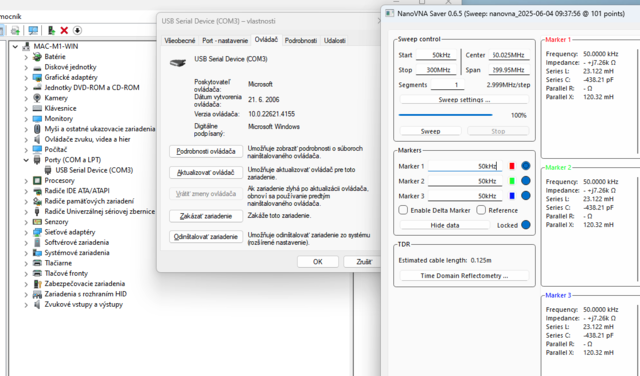Viewport: 640px width, 376px height.
Task: Collapse the MAC-M1-WIN root node
Action: [16, 46]
